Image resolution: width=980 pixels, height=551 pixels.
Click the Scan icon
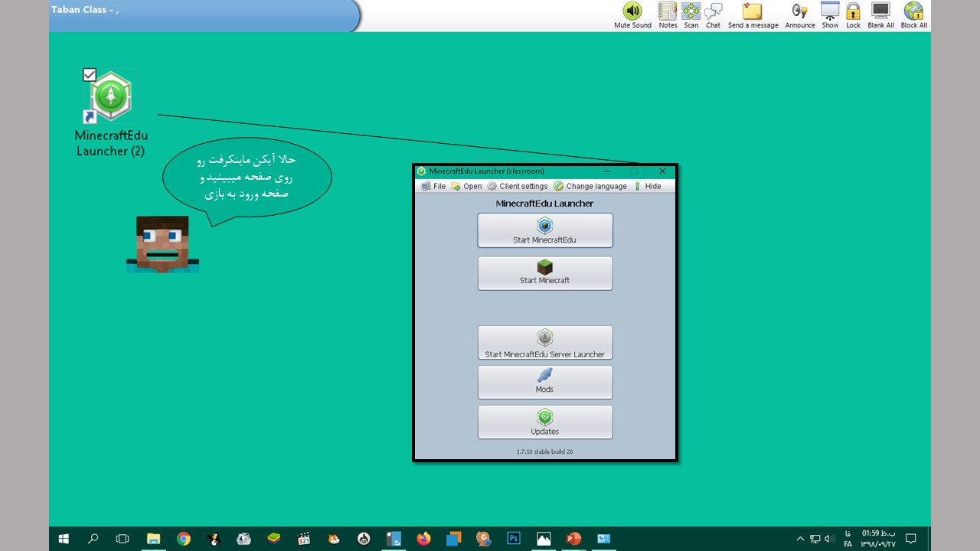click(x=691, y=11)
